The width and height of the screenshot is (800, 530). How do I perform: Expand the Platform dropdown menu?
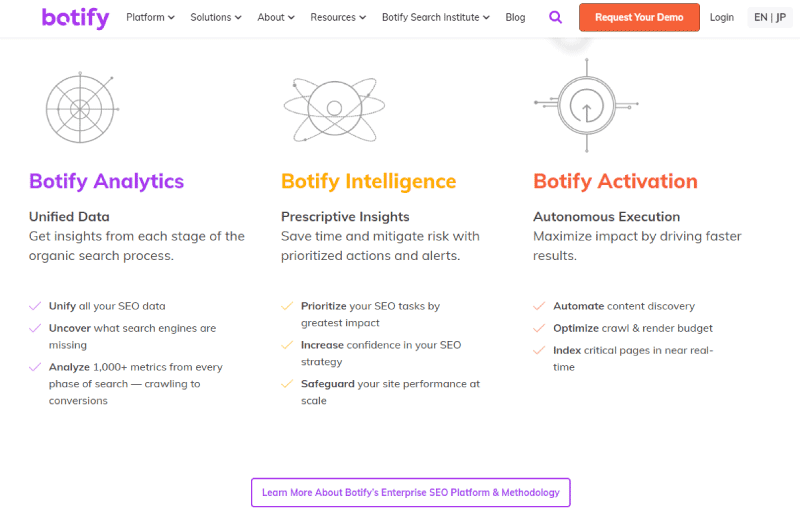[151, 17]
